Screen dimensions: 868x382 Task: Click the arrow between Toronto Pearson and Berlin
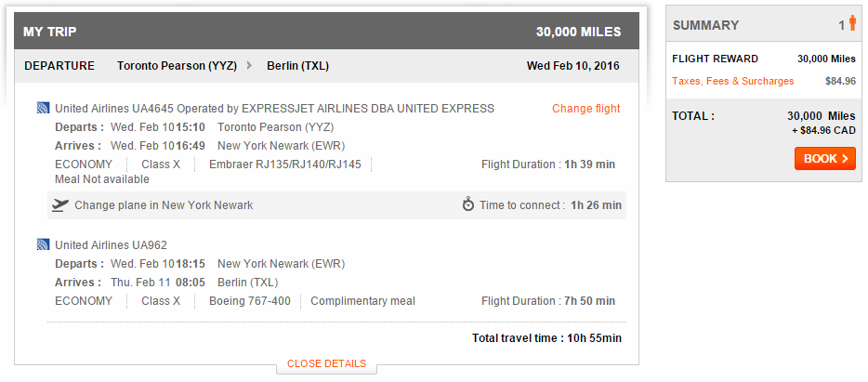tap(249, 66)
